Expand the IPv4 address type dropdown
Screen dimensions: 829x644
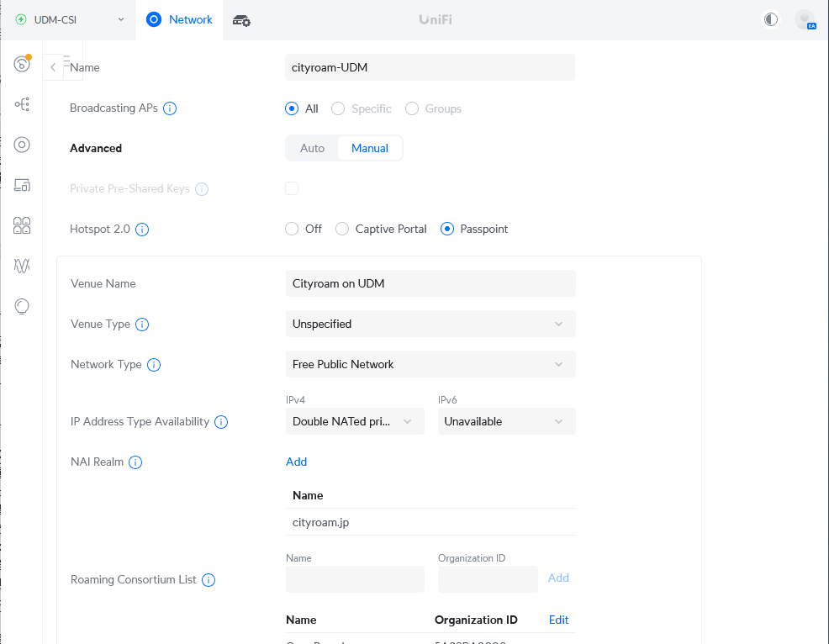click(354, 421)
